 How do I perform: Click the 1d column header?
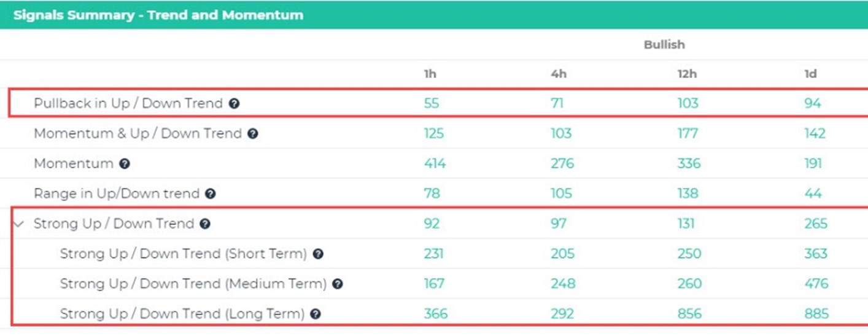tap(810, 74)
